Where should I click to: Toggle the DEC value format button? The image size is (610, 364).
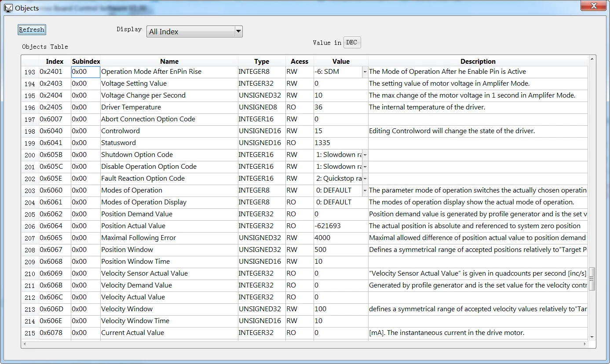(352, 42)
